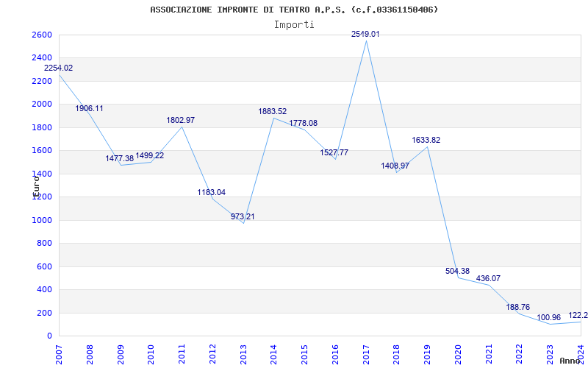This screenshot has width=588, height=368.
Task: Click the 800 y-axis tick label
Action: click(x=44, y=244)
